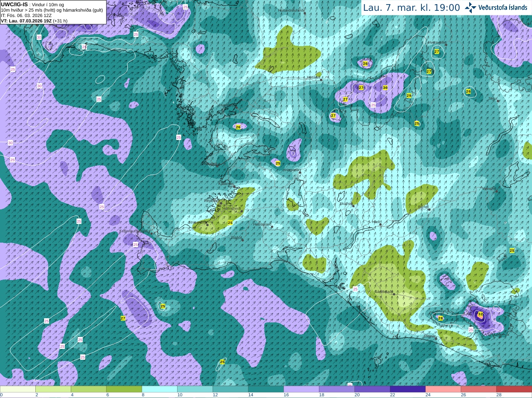The width and height of the screenshot is (532, 398).
Task: Click the Skálholt station label
Action: 346,204
